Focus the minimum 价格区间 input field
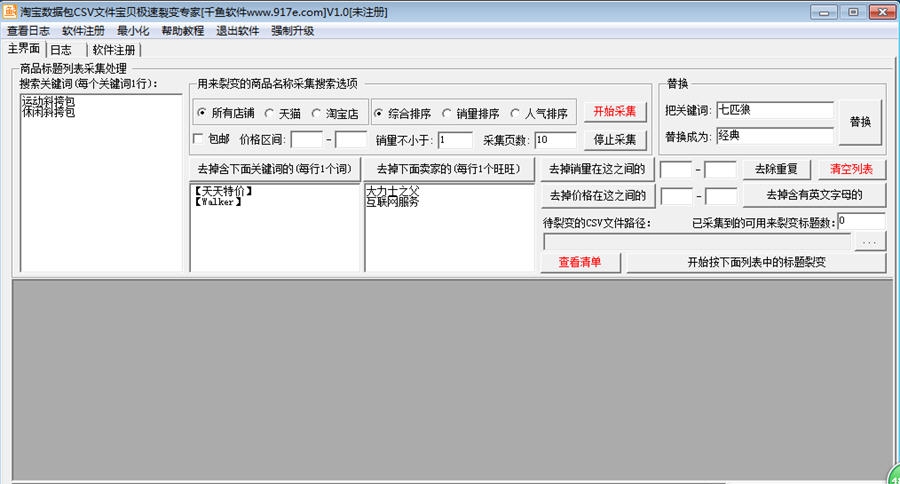Screen dimensions: 900x484 coord(307,140)
